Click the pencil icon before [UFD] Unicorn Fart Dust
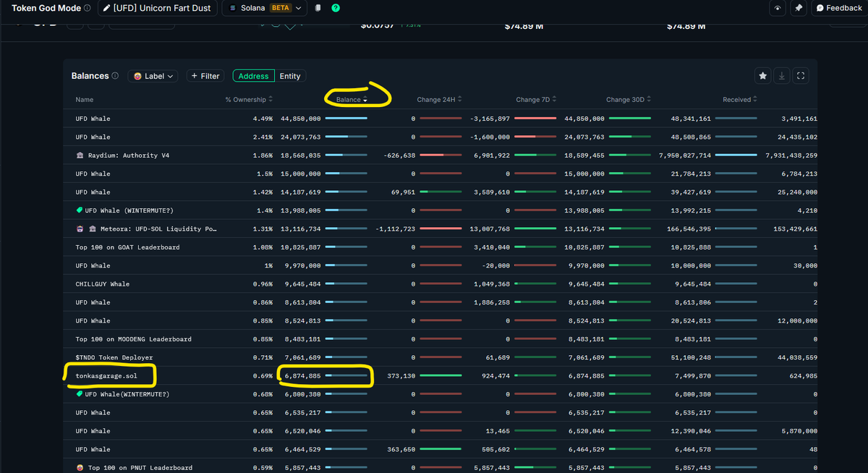 (107, 8)
